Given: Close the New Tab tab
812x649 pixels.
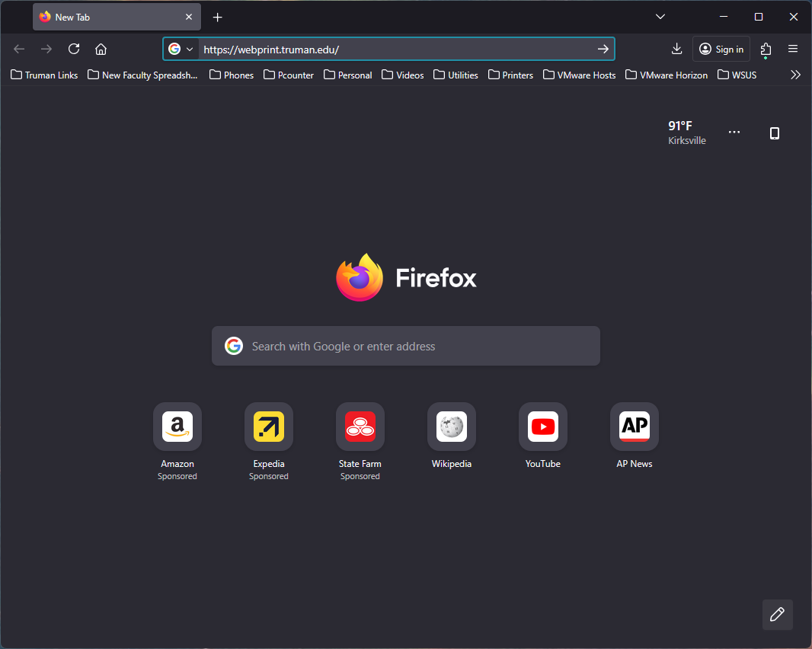Looking at the screenshot, I should pos(189,17).
